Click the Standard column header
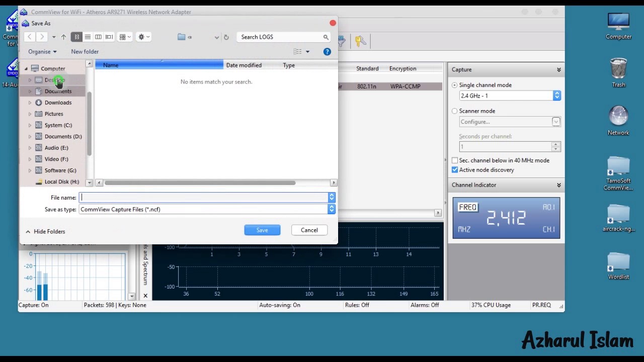644x362 pixels. coord(367,68)
